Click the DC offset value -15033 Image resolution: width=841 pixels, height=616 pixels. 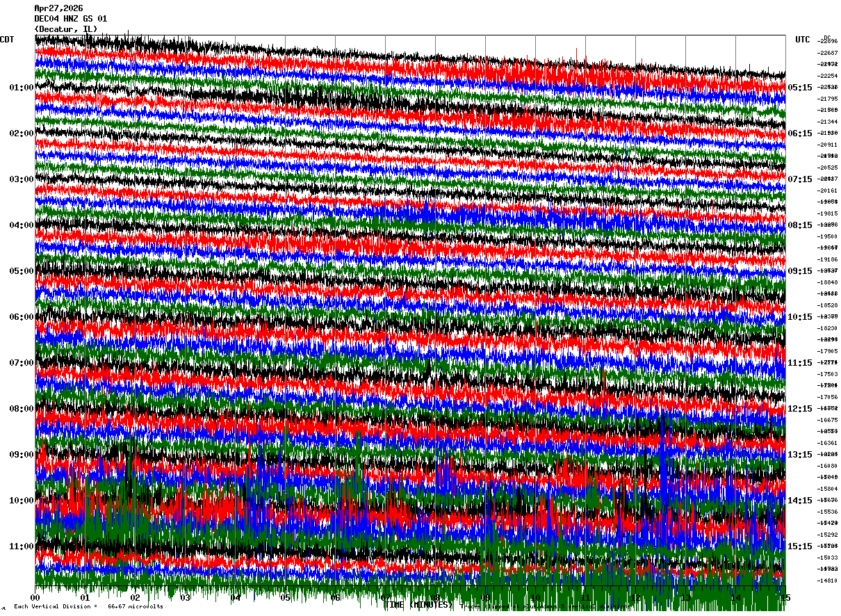pos(828,558)
